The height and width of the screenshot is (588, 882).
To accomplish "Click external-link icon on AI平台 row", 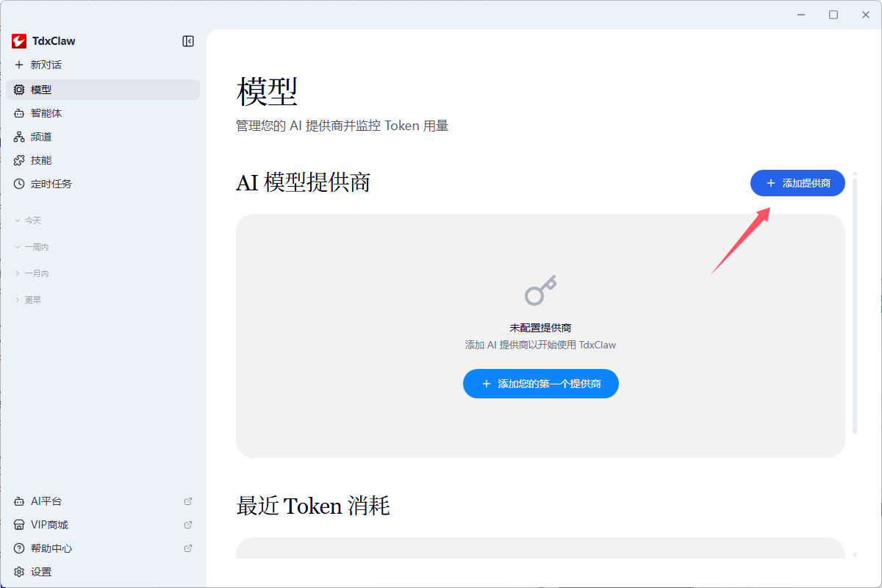I will point(188,501).
